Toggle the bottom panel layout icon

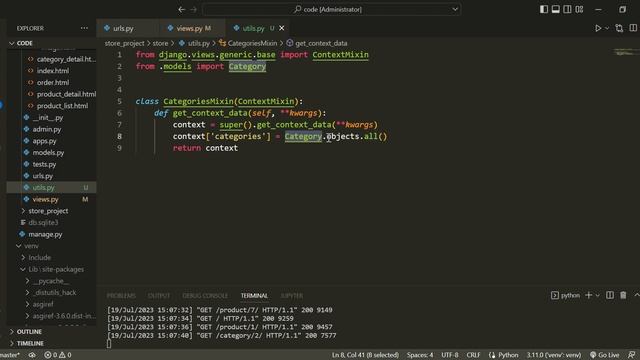[x=556, y=9]
